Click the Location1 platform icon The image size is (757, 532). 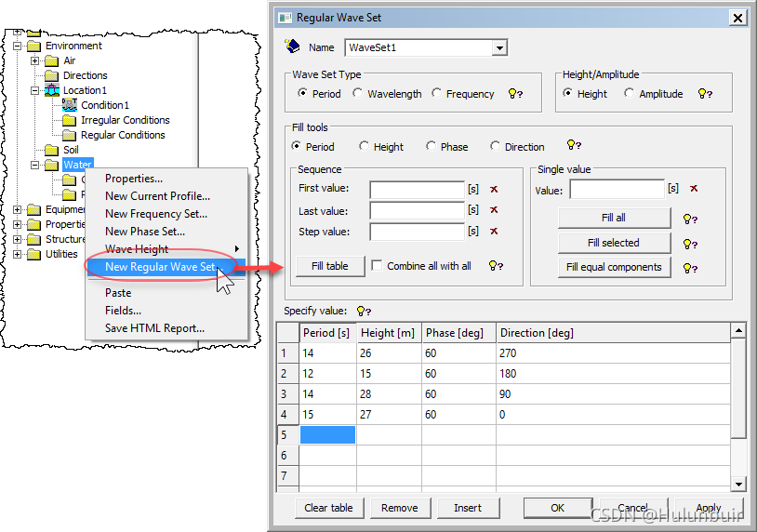[52, 90]
